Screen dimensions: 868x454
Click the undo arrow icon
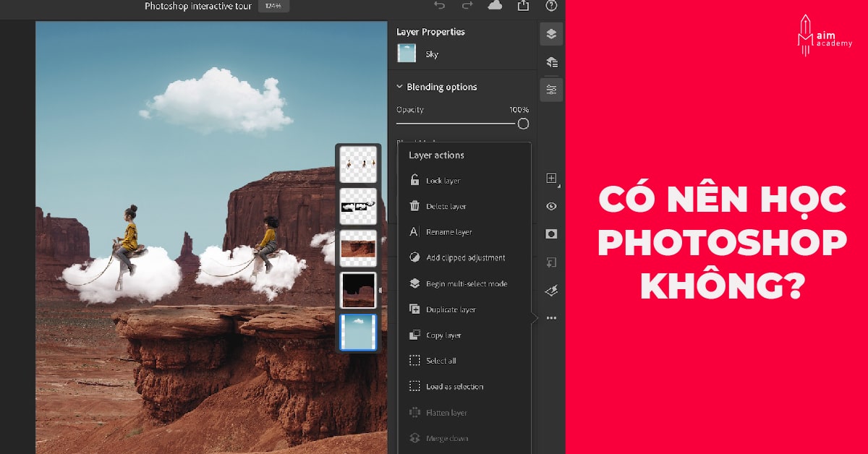[439, 6]
